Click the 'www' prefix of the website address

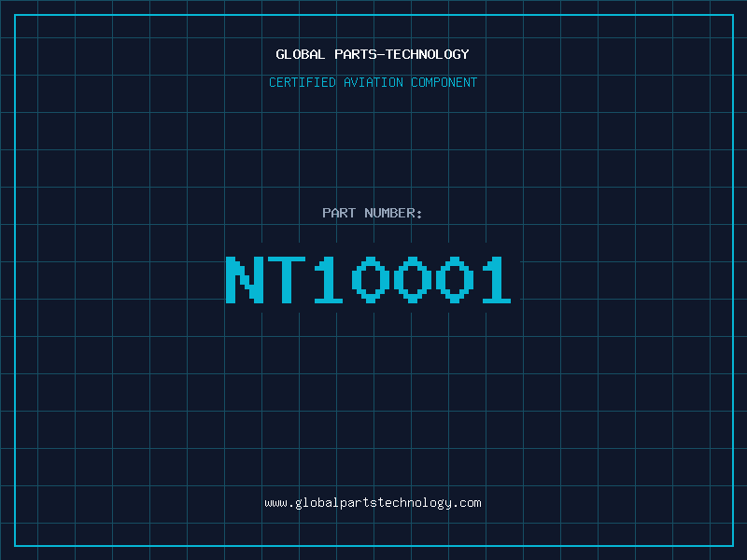tap(275, 503)
